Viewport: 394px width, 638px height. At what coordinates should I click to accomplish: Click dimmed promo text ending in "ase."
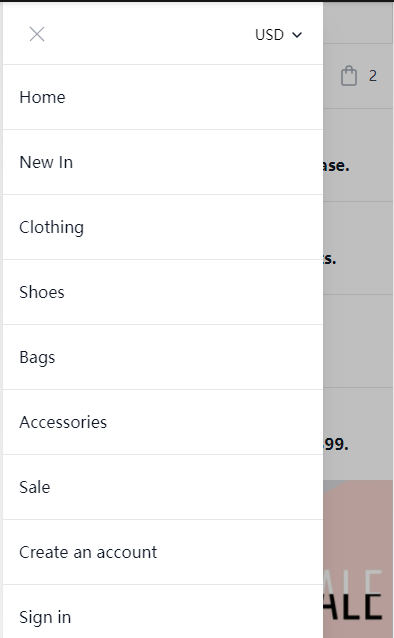tap(336, 166)
